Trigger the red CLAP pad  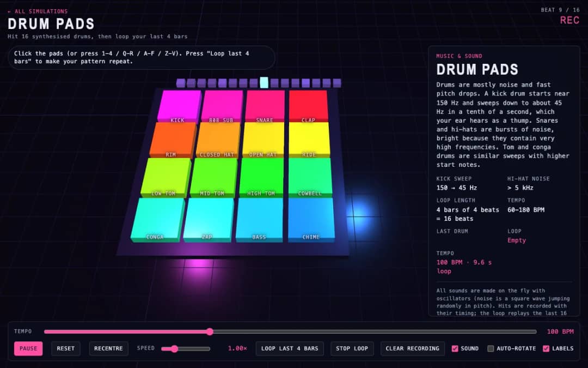click(308, 106)
